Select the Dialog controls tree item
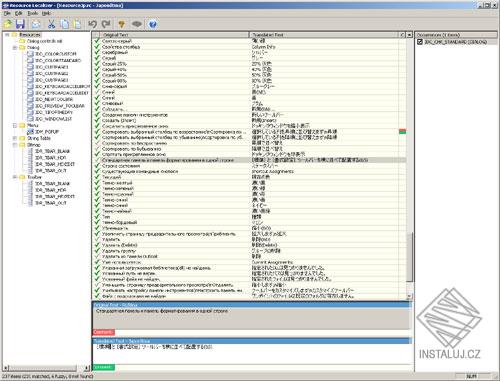The width and height of the screenshot is (500, 381). 44,41
